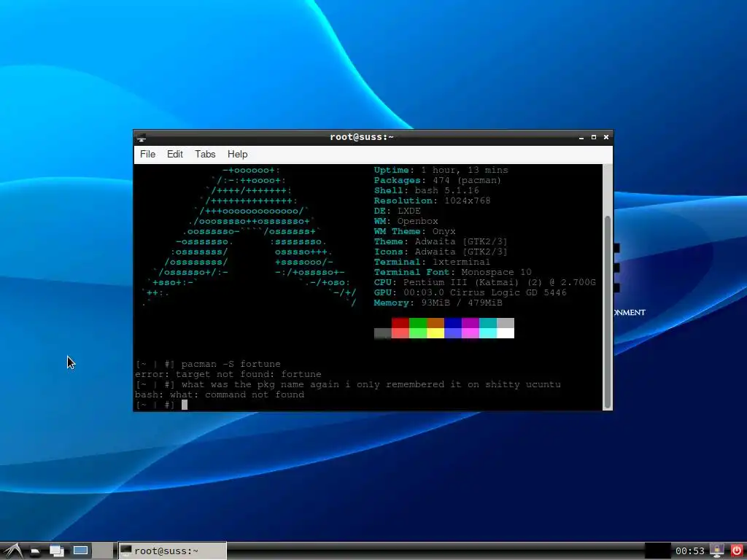Click 'Theme: Adwaita [GTK2/3]' line
Screen dimensions: 747x560
tap(441, 242)
